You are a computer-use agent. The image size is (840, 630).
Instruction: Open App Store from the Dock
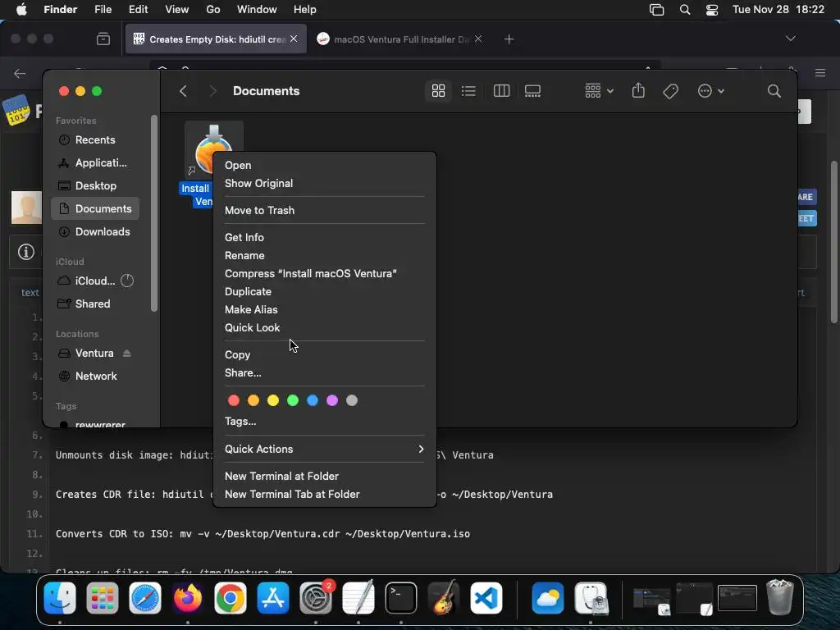tap(272, 598)
